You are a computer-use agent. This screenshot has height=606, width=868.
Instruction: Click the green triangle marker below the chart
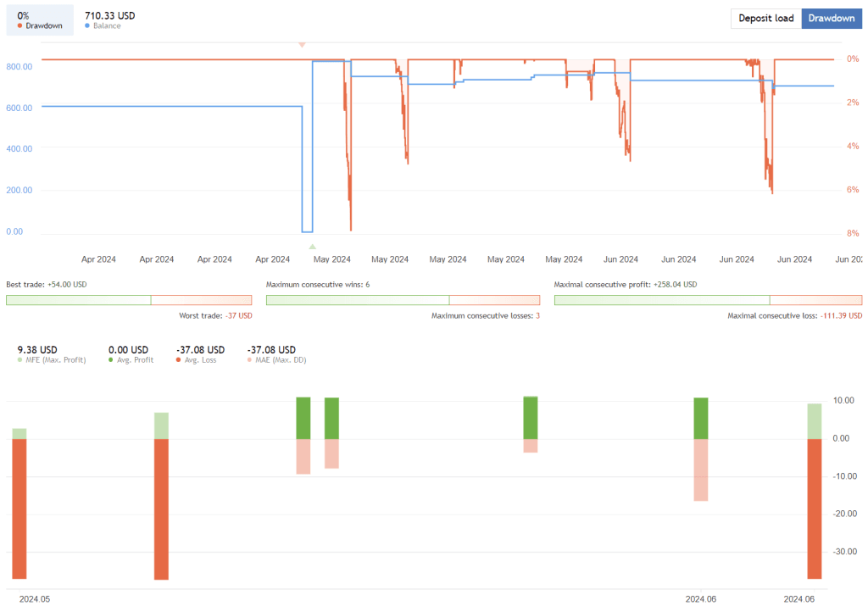[x=312, y=245]
